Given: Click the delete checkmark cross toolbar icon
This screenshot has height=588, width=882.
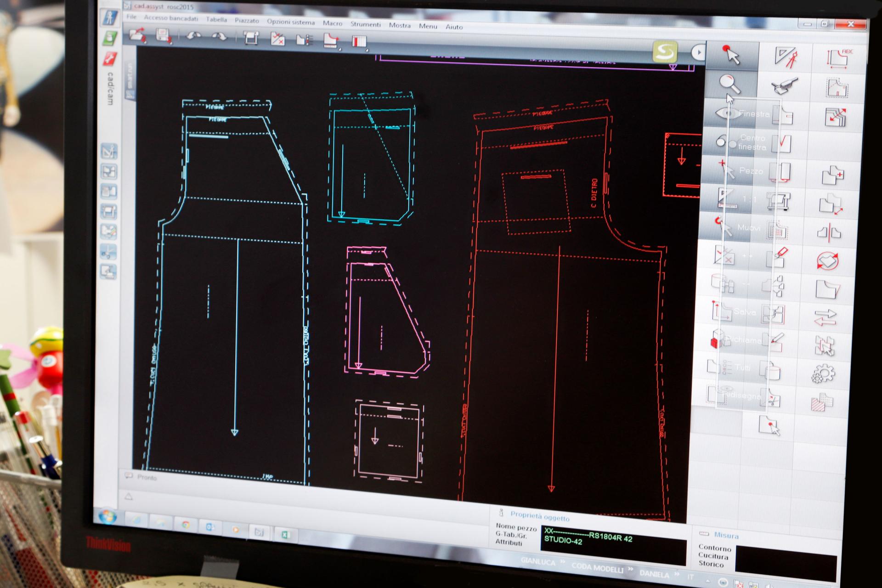Looking at the screenshot, I should (x=277, y=39).
